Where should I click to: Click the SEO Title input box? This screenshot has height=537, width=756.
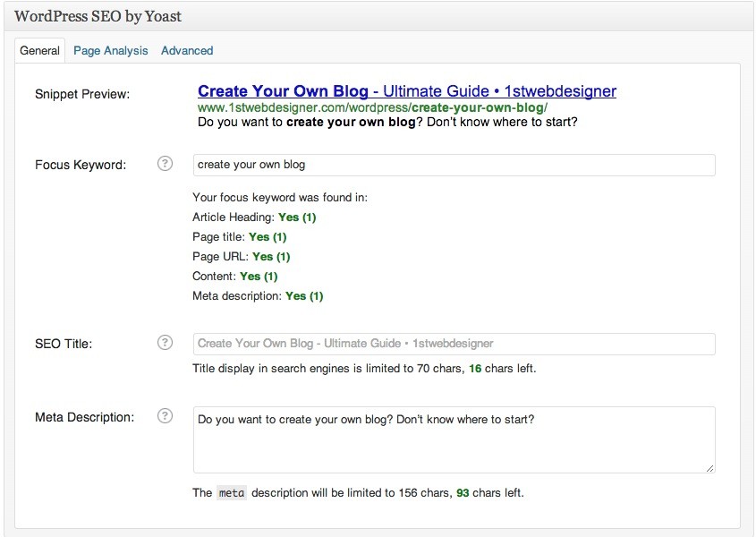(454, 344)
